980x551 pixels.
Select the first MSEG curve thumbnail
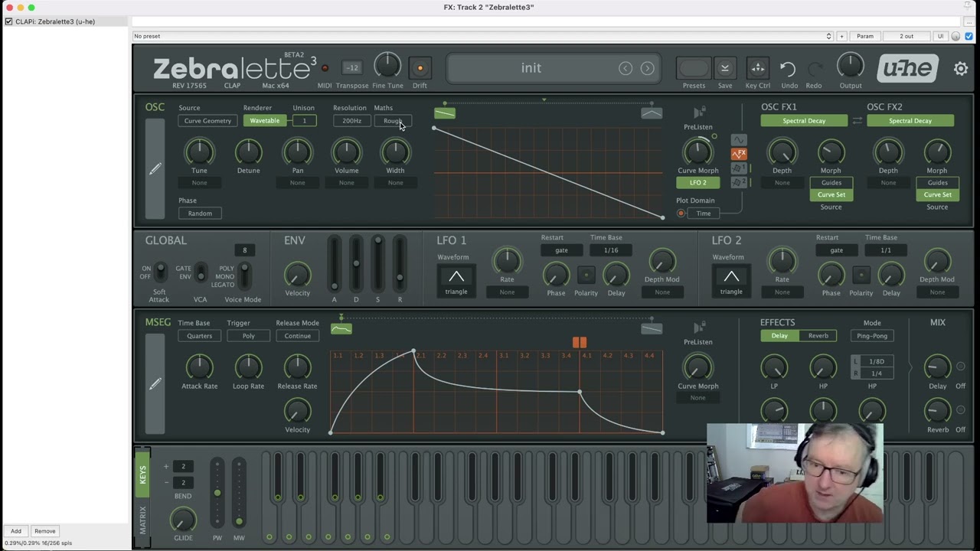341,328
